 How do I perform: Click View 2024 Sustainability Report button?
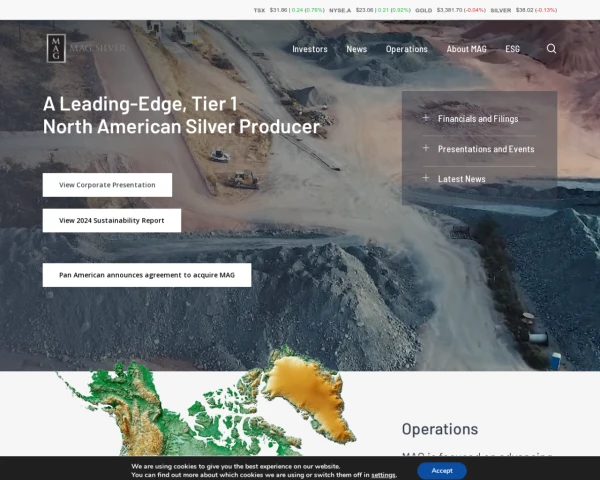coord(112,220)
